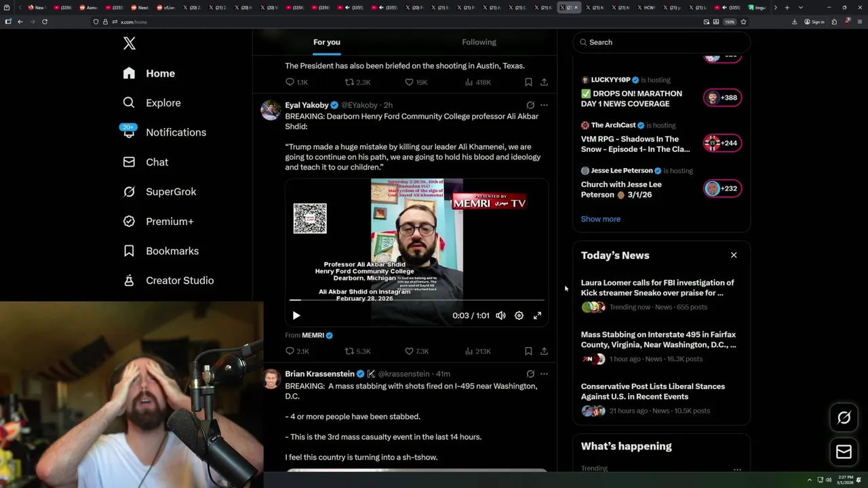The width and height of the screenshot is (868, 488).
Task: Repost the Austin shooting post (2.3K)
Action: 357,82
